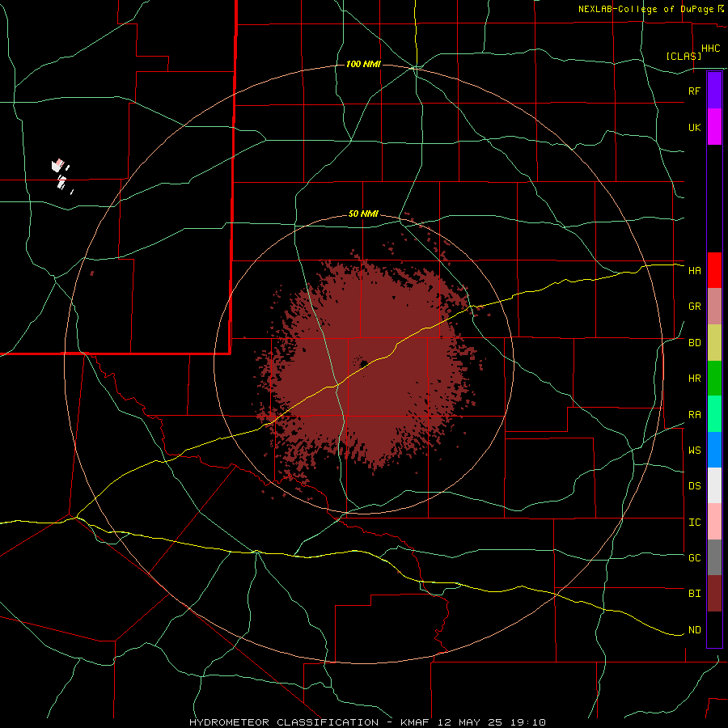
Task: Click the 19:10 timestamp
Action: pyautogui.click(x=527, y=722)
